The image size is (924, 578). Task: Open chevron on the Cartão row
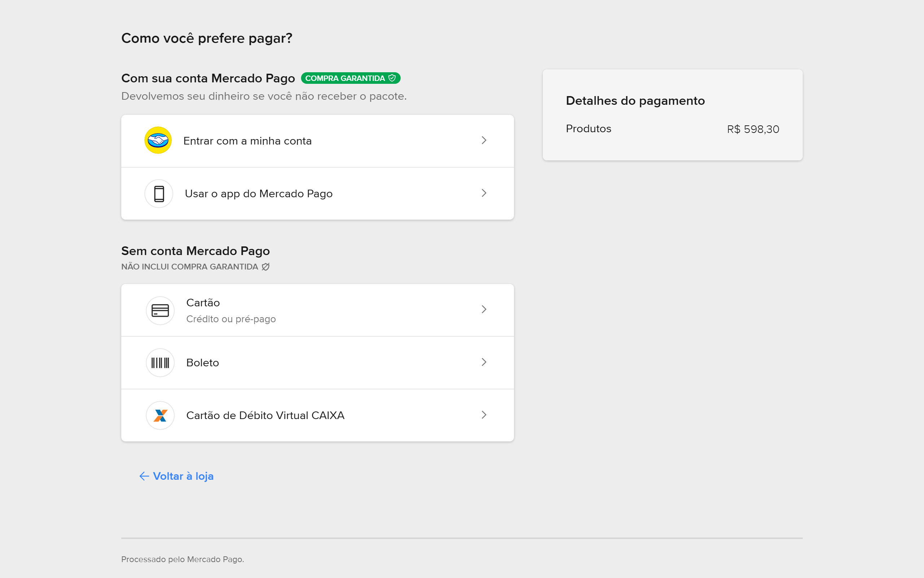[484, 309]
